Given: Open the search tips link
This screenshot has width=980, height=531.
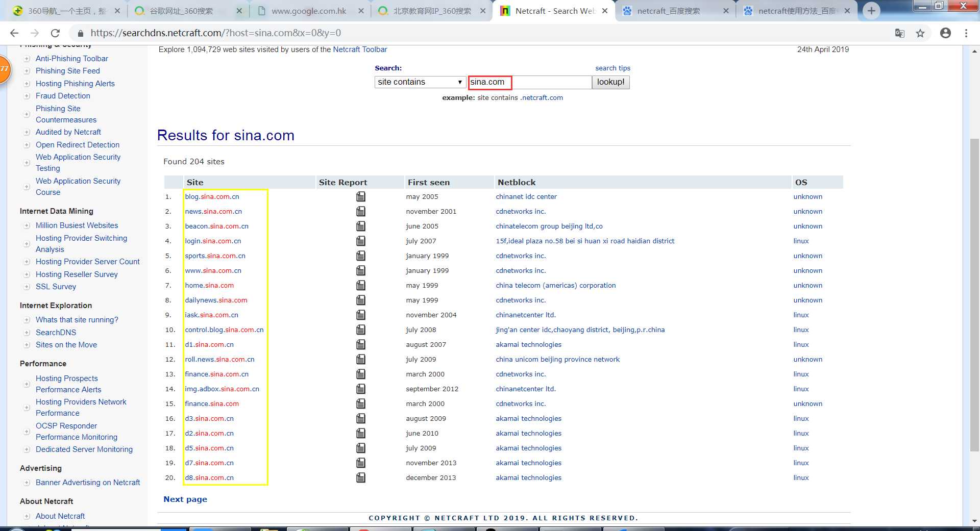Looking at the screenshot, I should [612, 68].
